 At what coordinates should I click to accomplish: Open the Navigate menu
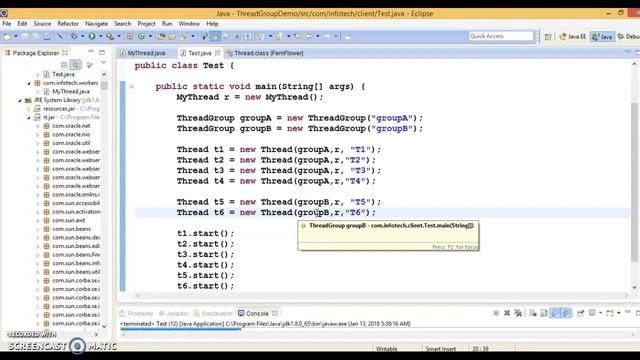(96, 24)
